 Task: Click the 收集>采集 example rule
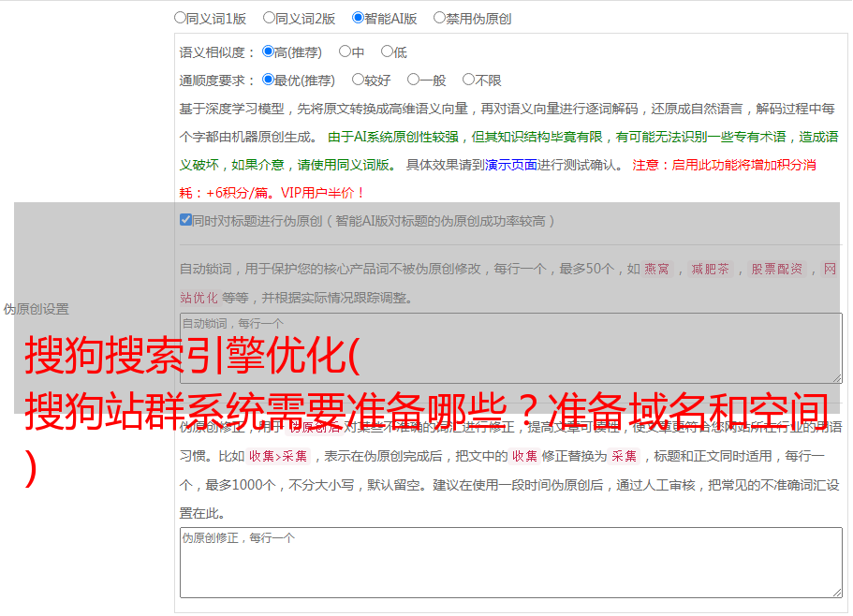[278, 456]
